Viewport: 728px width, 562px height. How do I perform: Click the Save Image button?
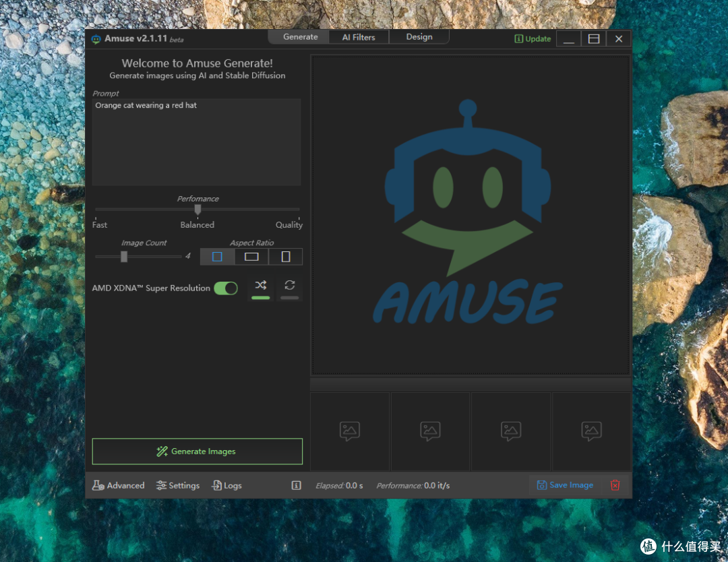pos(565,485)
